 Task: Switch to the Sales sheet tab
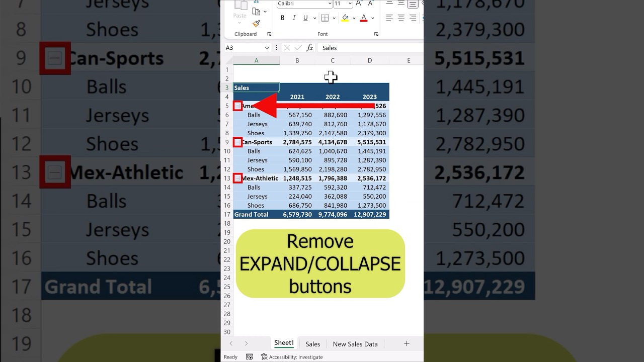pos(312,344)
